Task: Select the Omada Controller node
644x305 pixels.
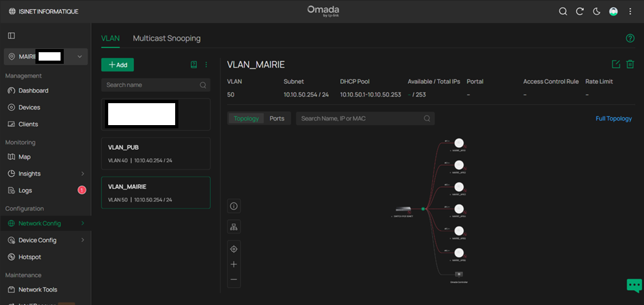Action: pyautogui.click(x=459, y=275)
